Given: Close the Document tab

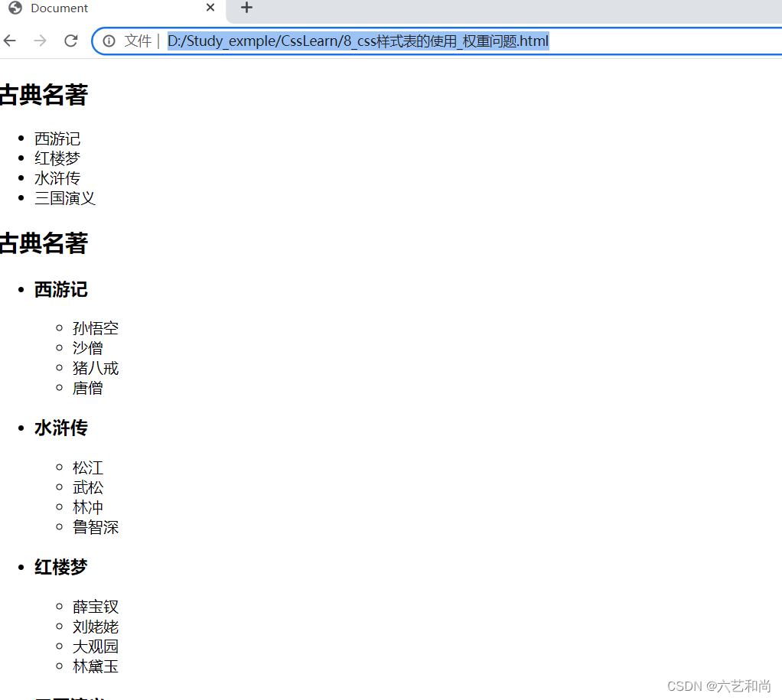Looking at the screenshot, I should click(210, 8).
